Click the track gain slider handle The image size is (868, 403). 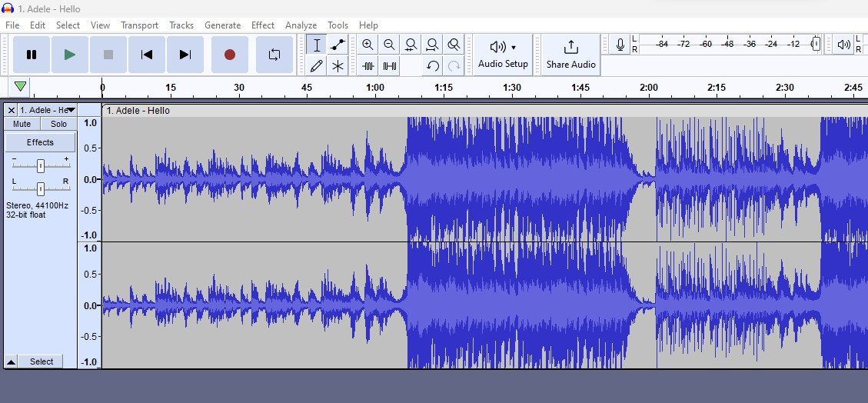click(x=41, y=165)
